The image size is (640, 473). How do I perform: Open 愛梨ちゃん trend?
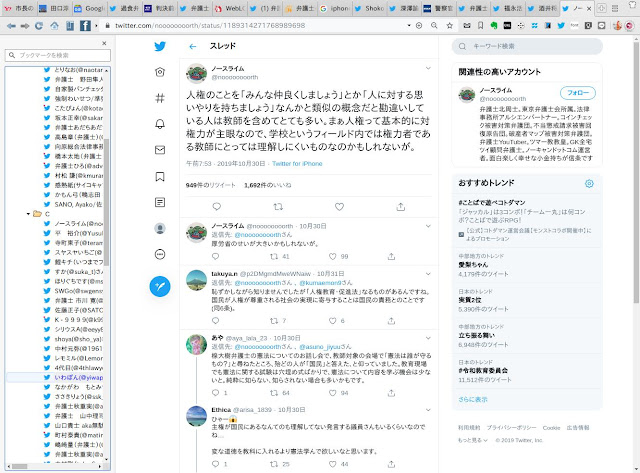pyautogui.click(x=473, y=264)
